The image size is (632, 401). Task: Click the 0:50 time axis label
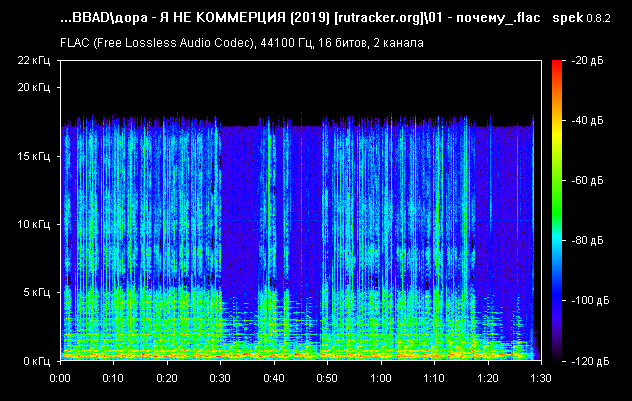[x=327, y=378]
